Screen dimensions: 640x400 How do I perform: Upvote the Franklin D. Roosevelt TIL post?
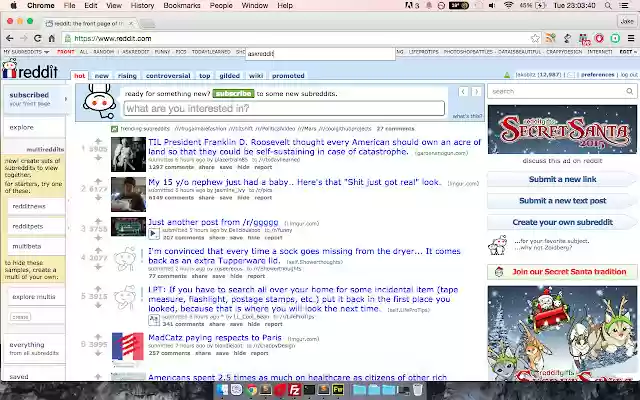click(x=98, y=141)
